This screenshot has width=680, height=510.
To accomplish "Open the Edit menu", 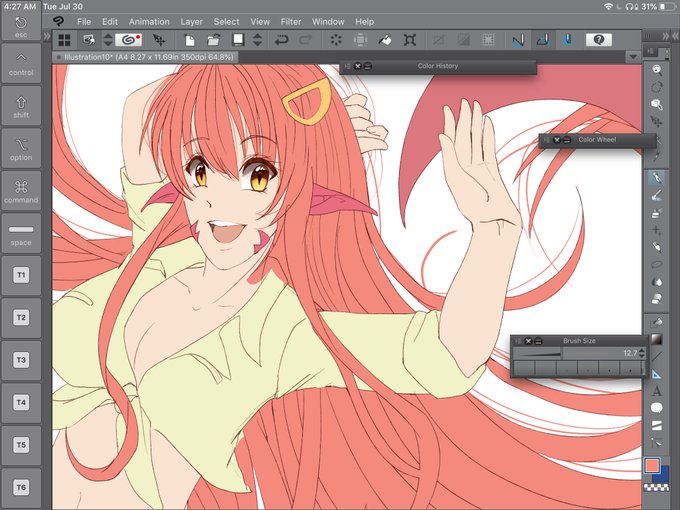I will click(x=110, y=22).
